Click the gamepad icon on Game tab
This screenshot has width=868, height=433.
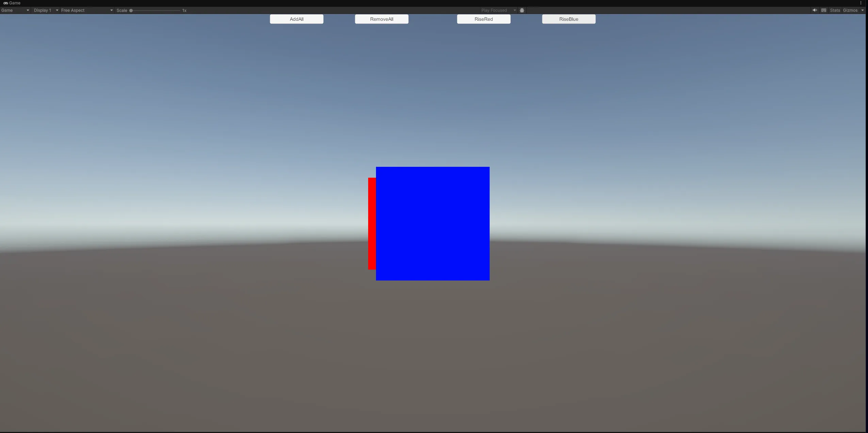point(5,3)
